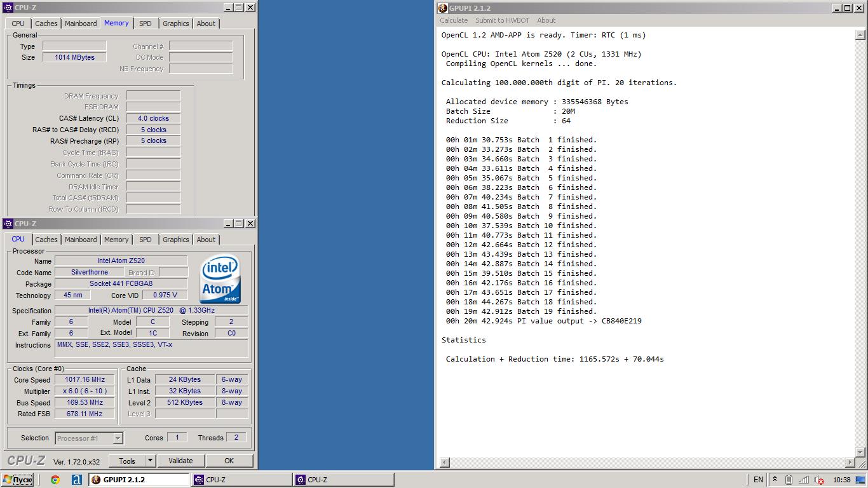Open the About menu in GPUPI
868x488 pixels.
(546, 20)
